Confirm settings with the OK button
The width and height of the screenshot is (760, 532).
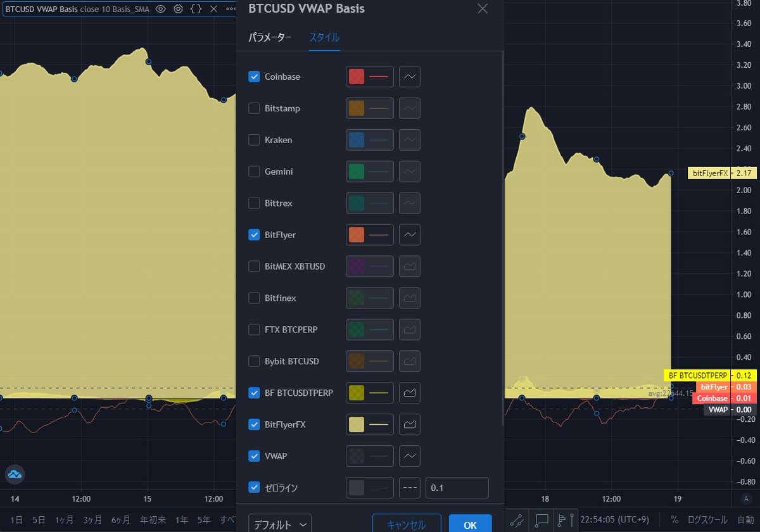470,525
